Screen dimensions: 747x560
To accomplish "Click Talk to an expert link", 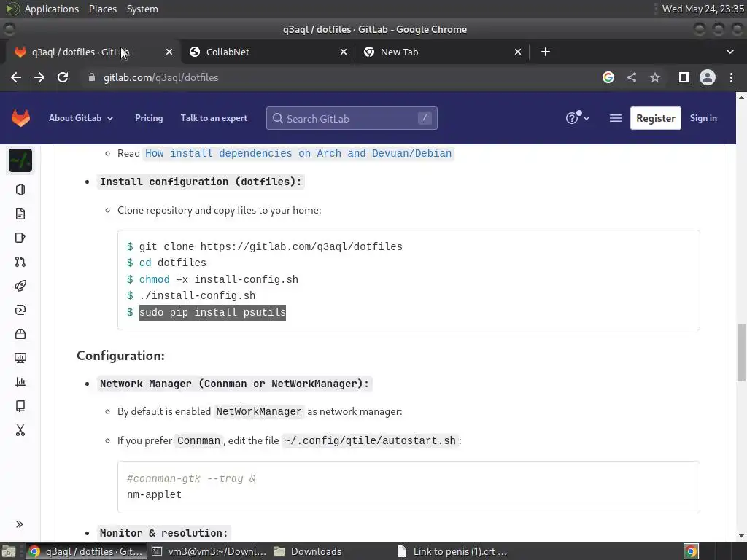I will [x=214, y=118].
